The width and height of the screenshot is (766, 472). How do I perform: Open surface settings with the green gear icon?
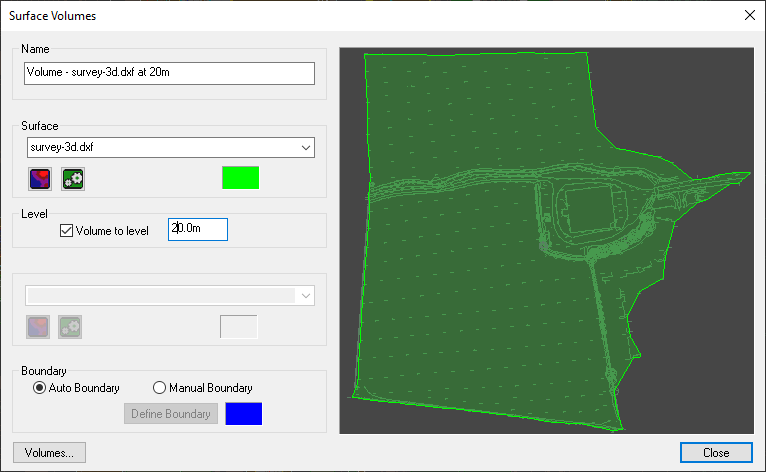point(72,179)
